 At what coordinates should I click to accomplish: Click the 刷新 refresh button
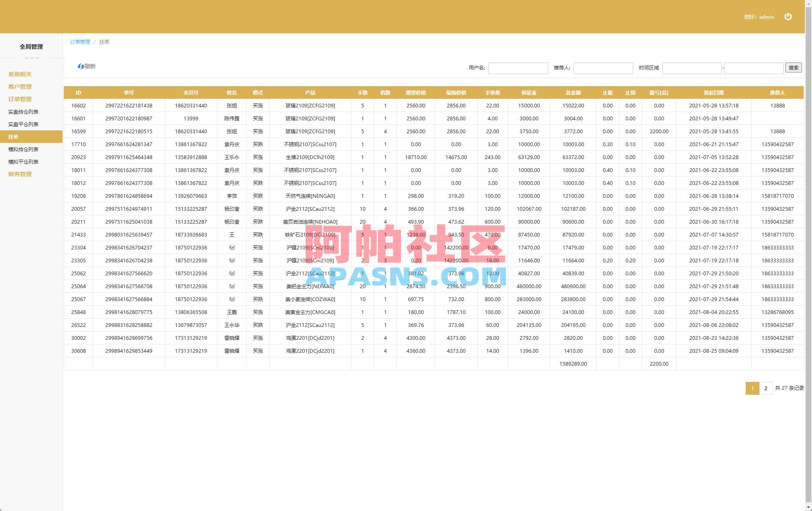pyautogui.click(x=87, y=66)
